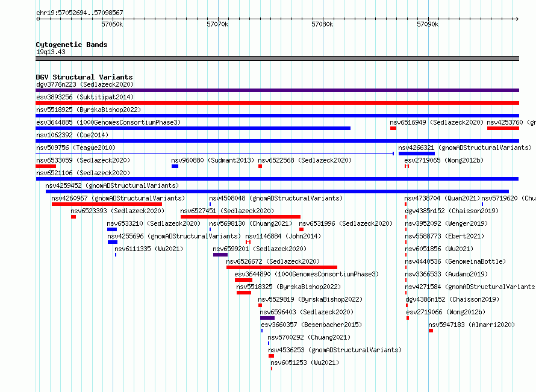Screen dimensions: 536x392
Task: Click the red nsv6527451 variant bar
Action: pyautogui.click(x=241, y=217)
